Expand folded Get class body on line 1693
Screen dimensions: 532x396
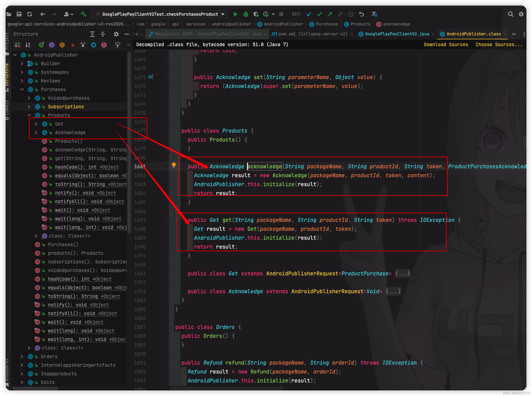[403, 274]
